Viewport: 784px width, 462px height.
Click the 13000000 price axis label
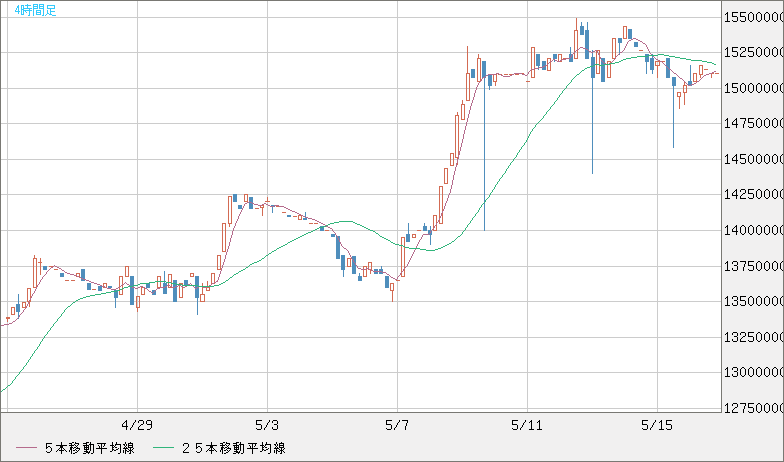754,373
